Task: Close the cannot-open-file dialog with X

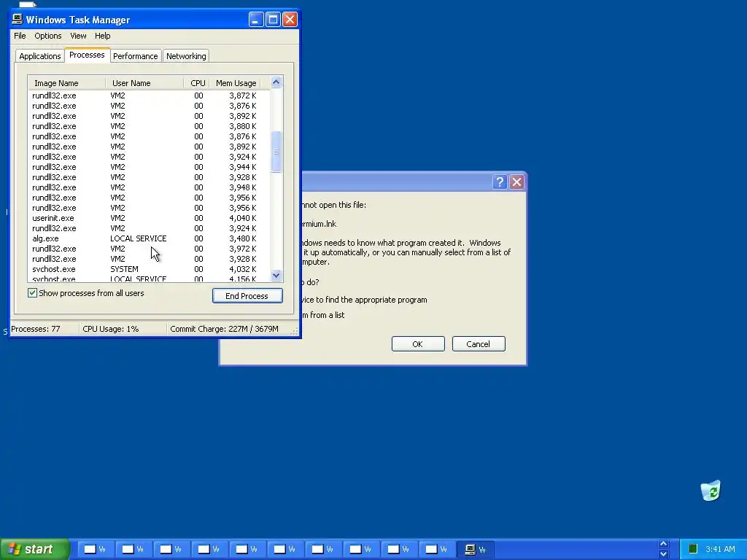Action: tap(517, 182)
